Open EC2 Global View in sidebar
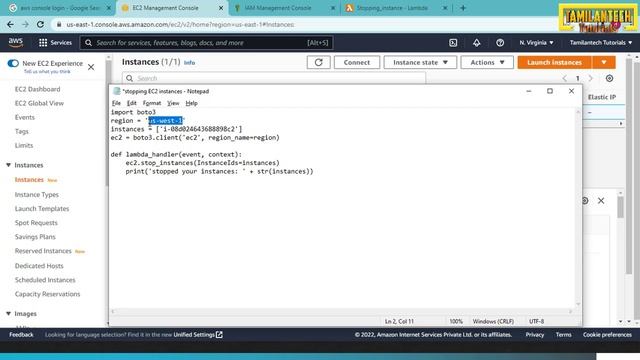 coord(39,103)
